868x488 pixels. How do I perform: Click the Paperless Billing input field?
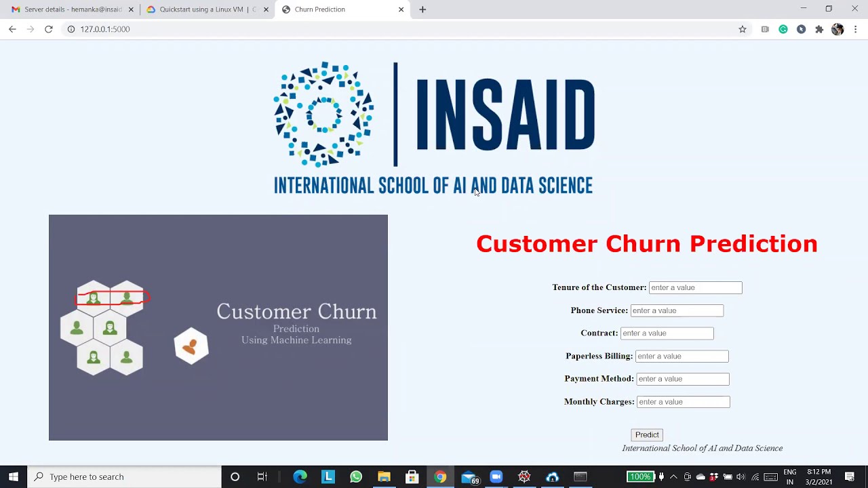pos(682,356)
